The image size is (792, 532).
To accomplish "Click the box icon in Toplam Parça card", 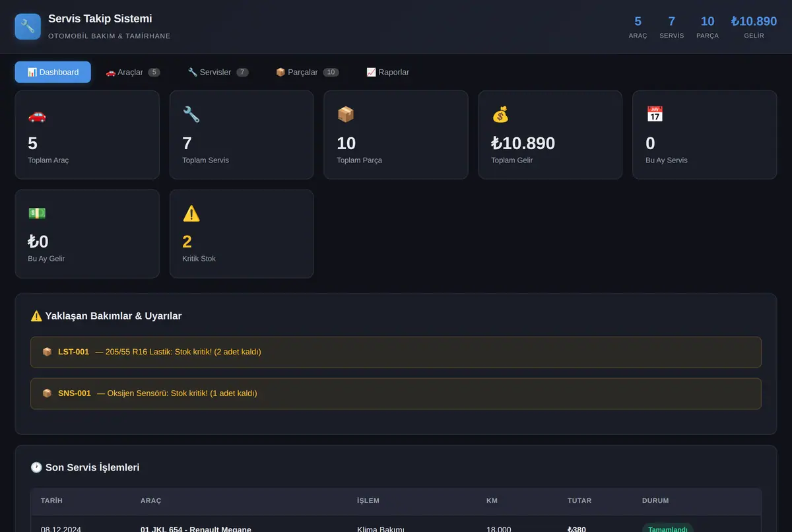I will (346, 115).
